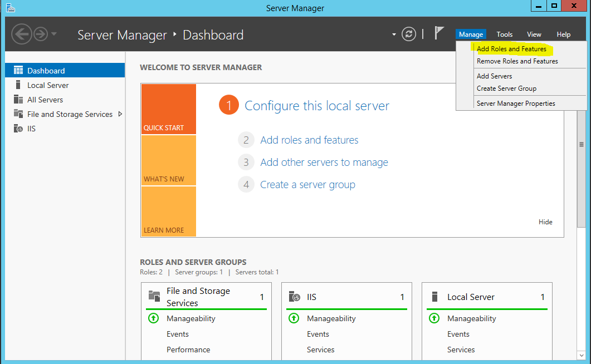
Task: Open dropdown arrow left of refresh icon
Action: 394,35
